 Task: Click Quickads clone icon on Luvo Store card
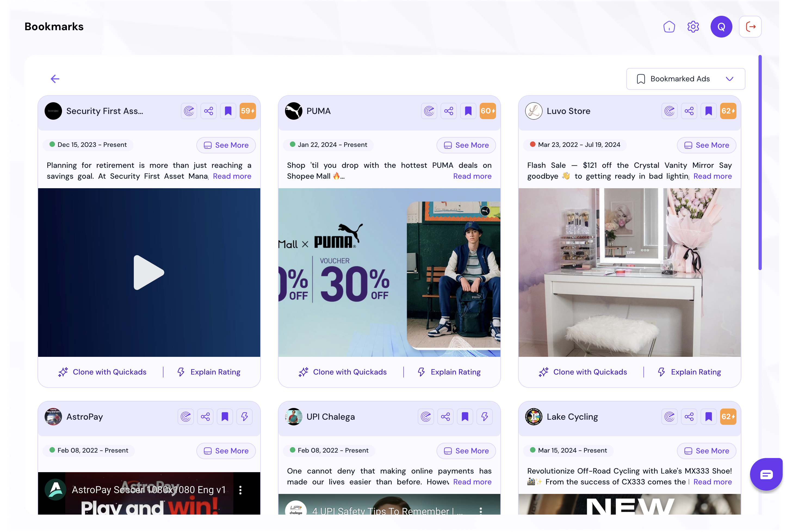pyautogui.click(x=669, y=111)
